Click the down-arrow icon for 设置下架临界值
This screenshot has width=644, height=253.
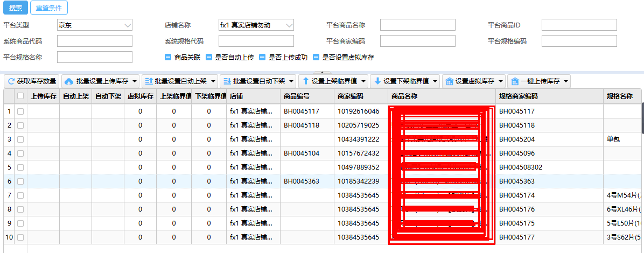(x=377, y=81)
